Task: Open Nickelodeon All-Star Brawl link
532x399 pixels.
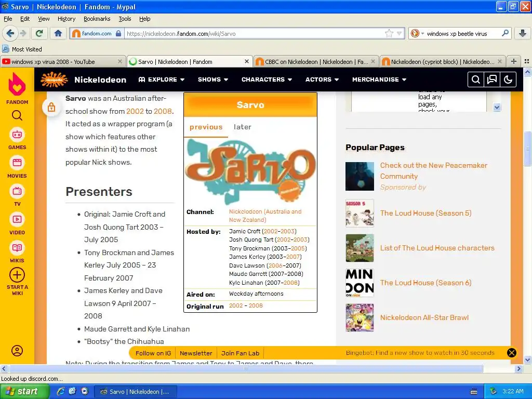Action: point(424,317)
